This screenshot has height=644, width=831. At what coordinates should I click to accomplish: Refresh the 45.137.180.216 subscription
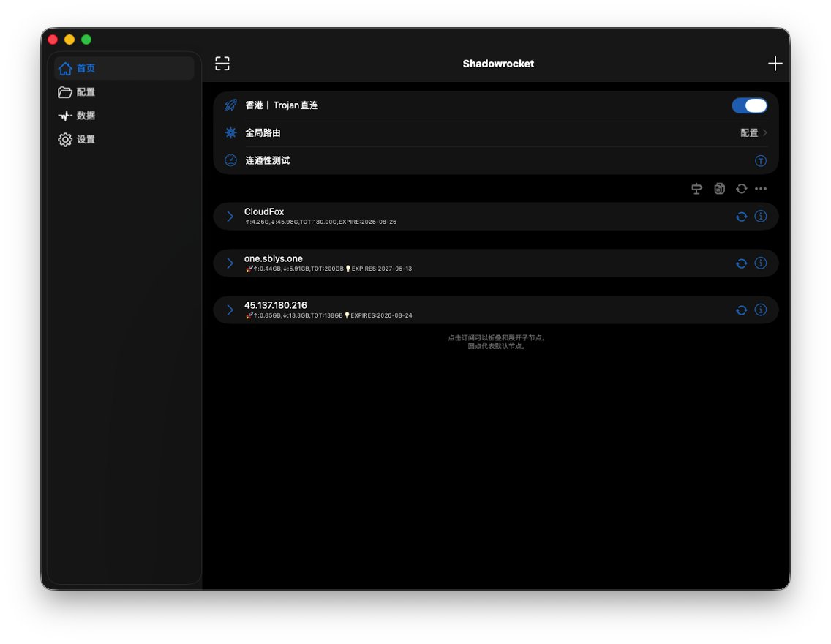point(742,310)
